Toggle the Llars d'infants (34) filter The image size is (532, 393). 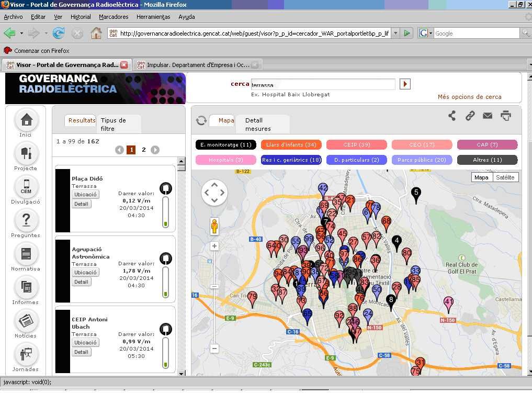(x=291, y=145)
